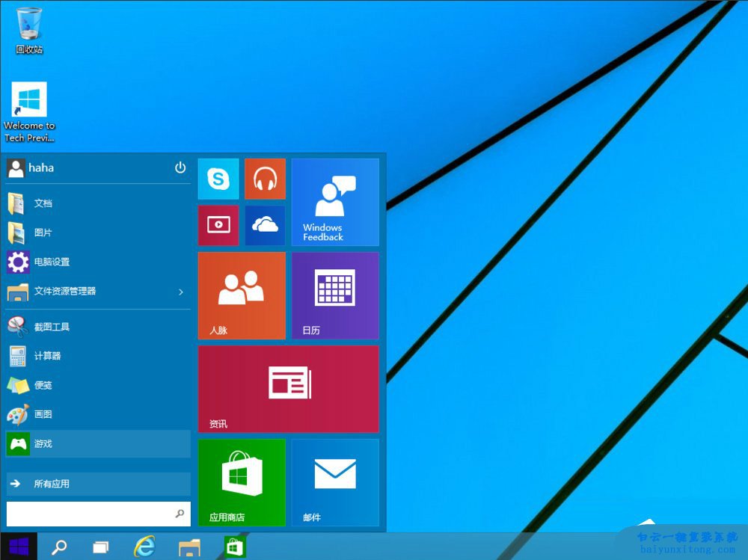
Task: Open the OneDrive cloud tile
Action: (265, 225)
